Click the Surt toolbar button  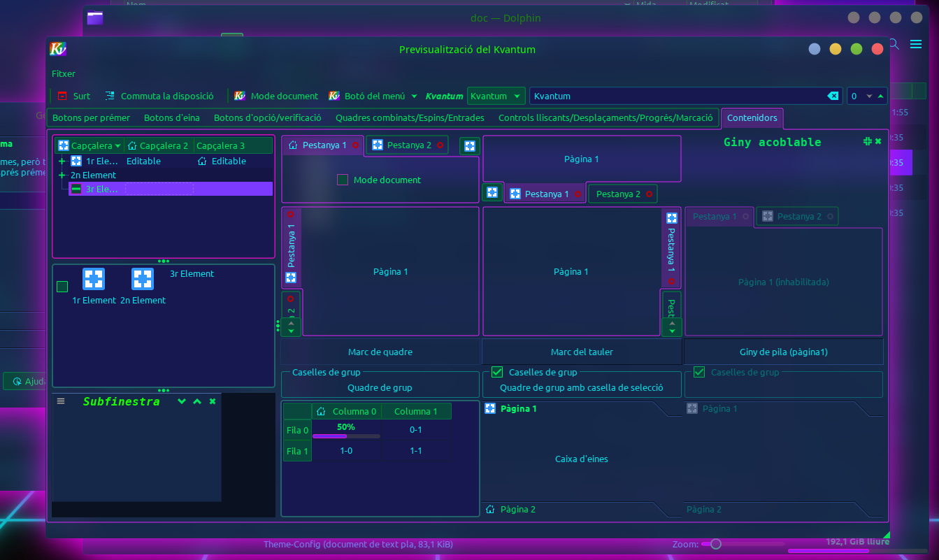74,96
